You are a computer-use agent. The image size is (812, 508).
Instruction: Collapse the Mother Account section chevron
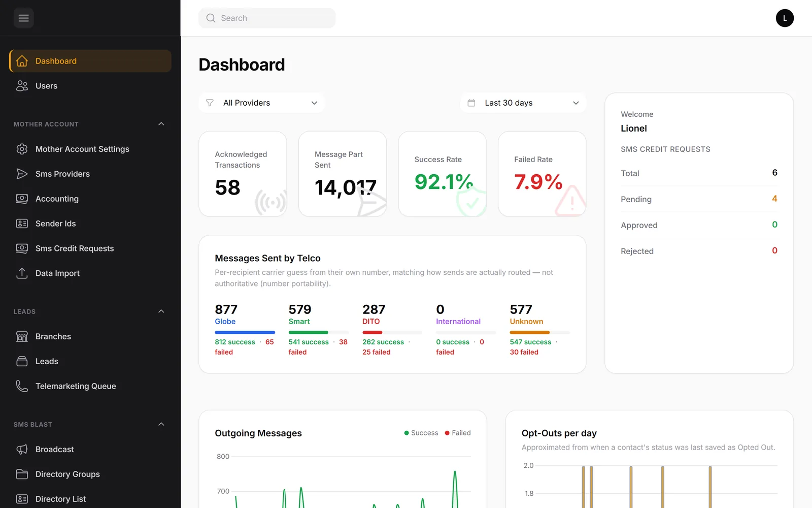tap(161, 124)
